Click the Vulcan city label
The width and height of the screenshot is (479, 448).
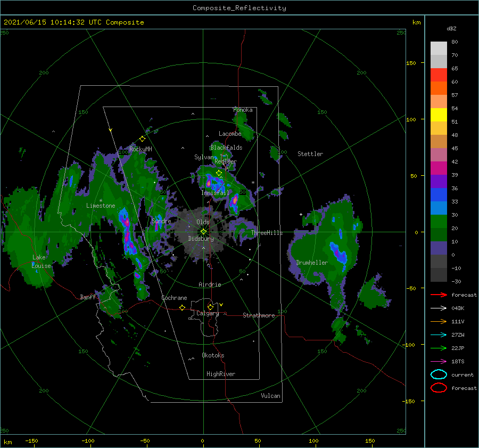point(270,396)
